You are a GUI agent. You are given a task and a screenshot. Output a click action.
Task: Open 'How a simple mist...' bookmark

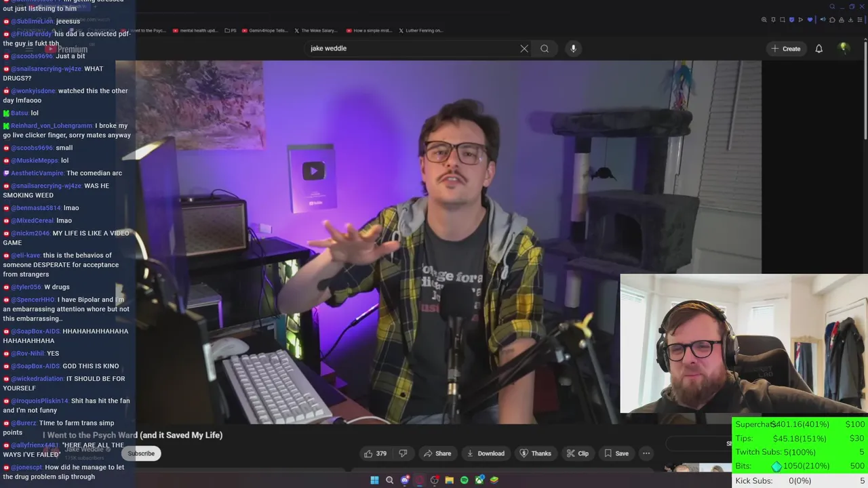369,30
